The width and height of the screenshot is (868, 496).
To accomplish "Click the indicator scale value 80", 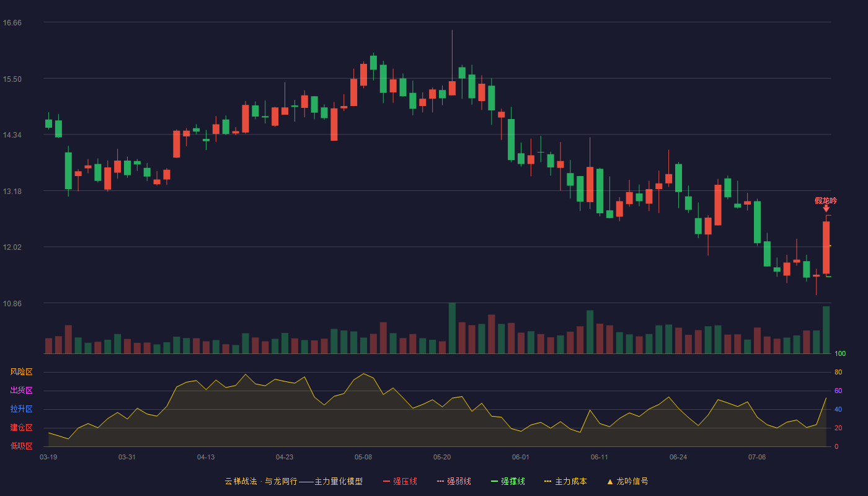I will [838, 372].
